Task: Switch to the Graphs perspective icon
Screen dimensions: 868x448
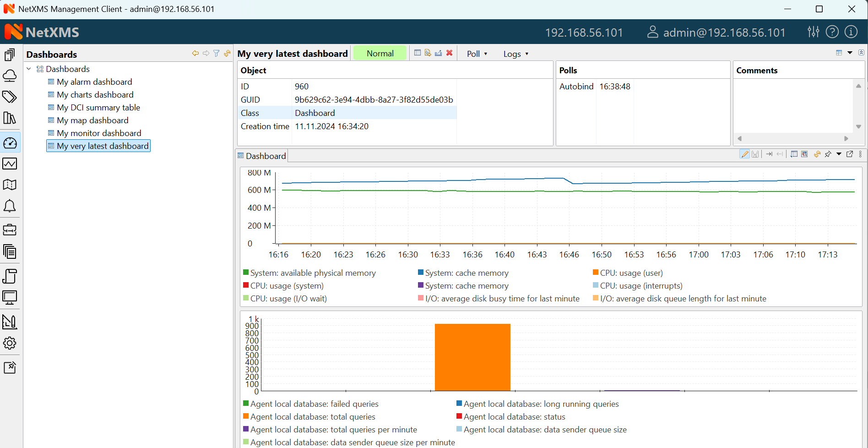Action: (10, 164)
